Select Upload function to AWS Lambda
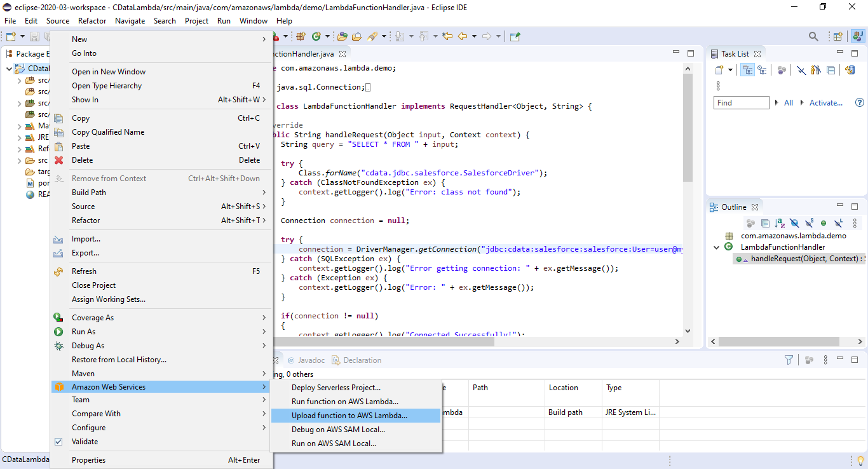The width and height of the screenshot is (868, 469). [x=349, y=416]
